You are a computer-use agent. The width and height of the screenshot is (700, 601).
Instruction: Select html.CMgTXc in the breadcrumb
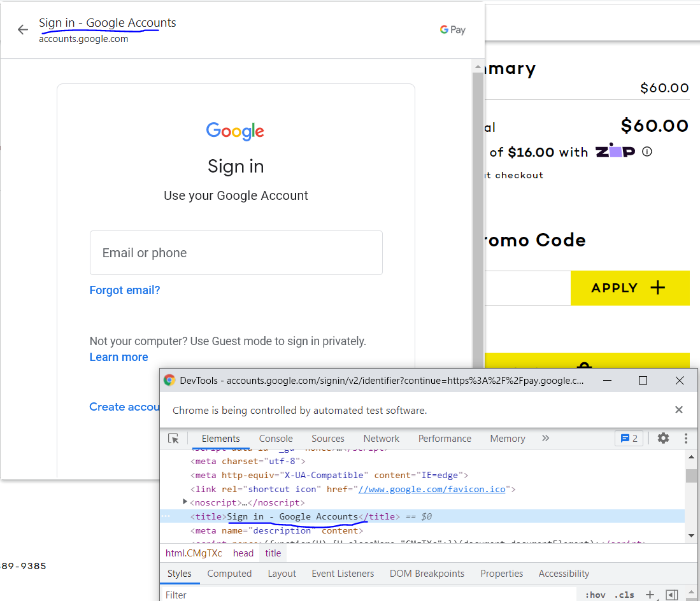(194, 553)
